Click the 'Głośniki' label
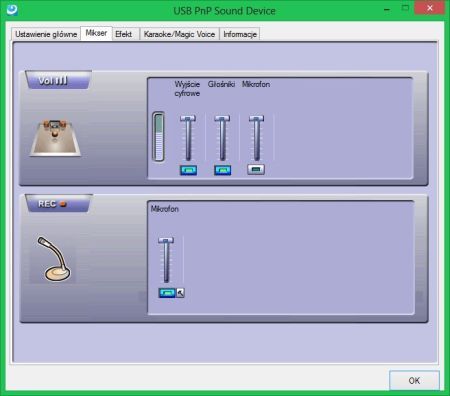The width and height of the screenshot is (450, 396). pos(221,84)
